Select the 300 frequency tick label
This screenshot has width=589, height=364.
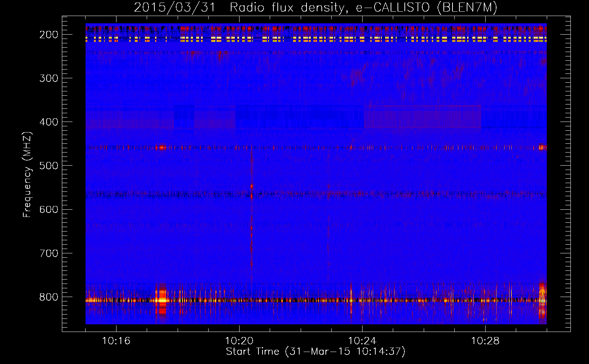49,78
